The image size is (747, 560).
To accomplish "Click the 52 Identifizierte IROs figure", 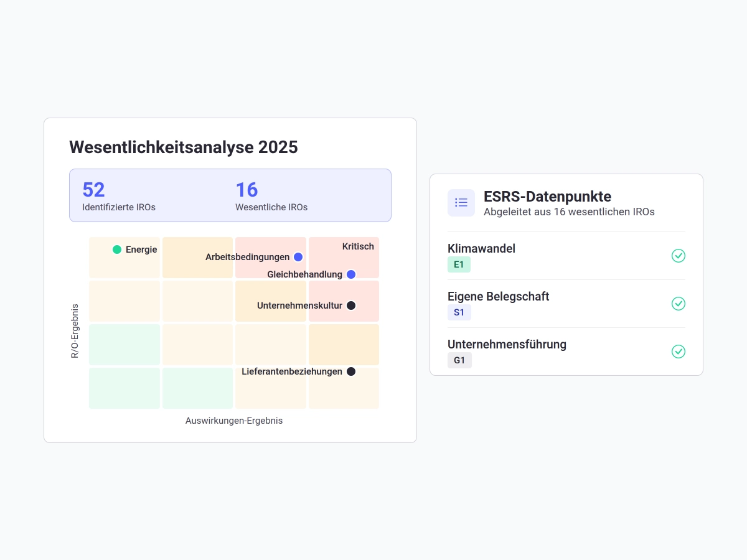I will tap(93, 190).
